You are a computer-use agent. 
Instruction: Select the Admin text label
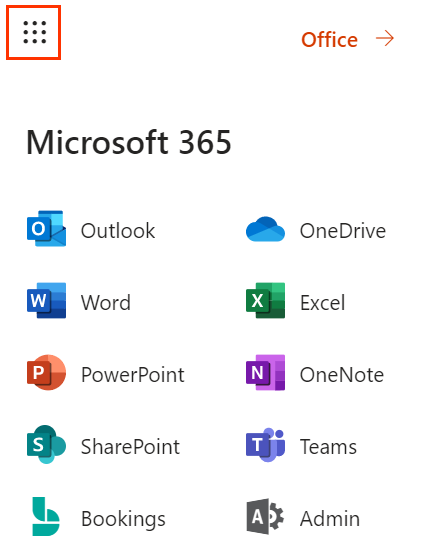pyautogui.click(x=330, y=518)
